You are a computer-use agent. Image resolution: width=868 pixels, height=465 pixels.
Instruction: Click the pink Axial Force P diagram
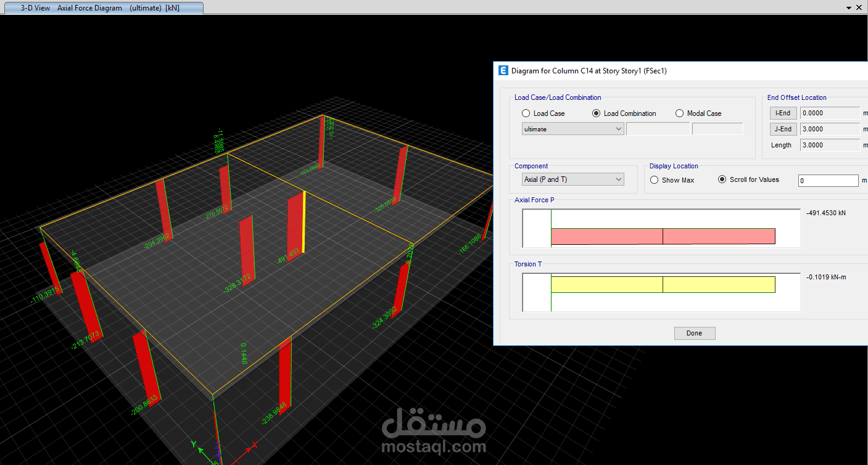pos(663,236)
